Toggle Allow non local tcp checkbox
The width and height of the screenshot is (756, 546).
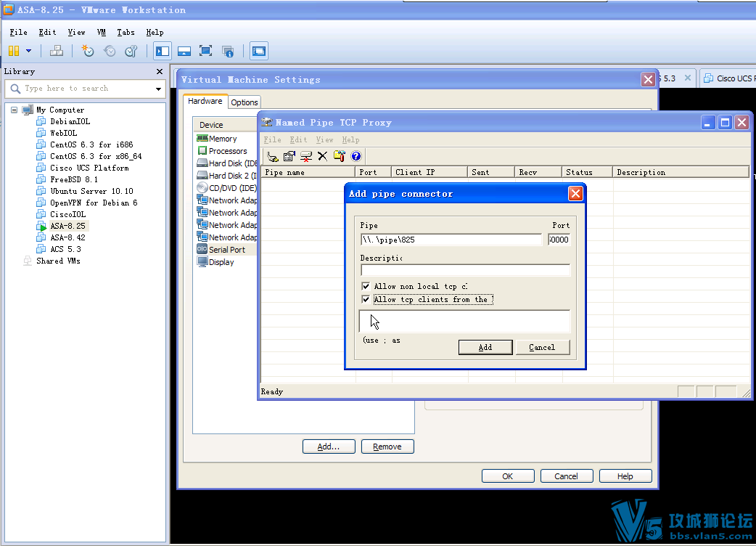[x=366, y=286]
